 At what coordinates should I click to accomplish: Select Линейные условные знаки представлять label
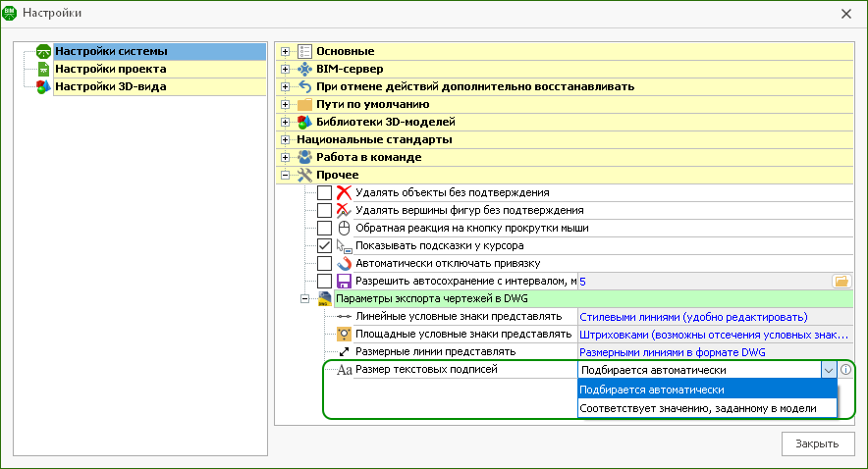coord(459,316)
